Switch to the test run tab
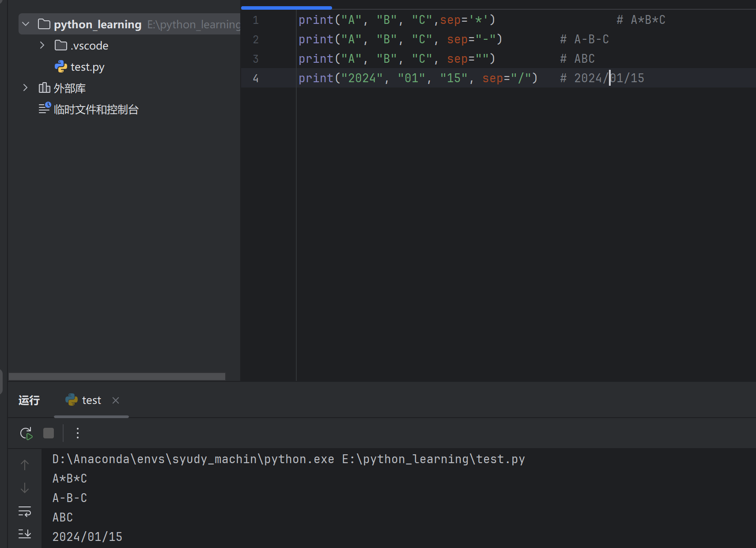Screen dimensions: 756x548 click(91, 400)
